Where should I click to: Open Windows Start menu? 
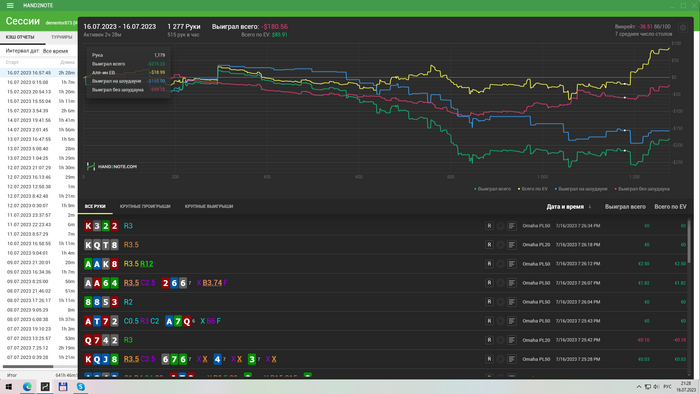pyautogui.click(x=8, y=386)
